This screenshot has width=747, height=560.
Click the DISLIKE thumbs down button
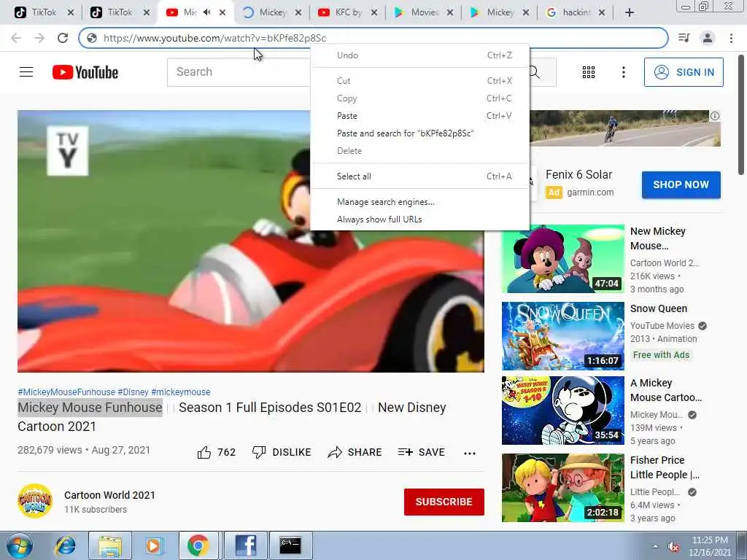click(282, 452)
